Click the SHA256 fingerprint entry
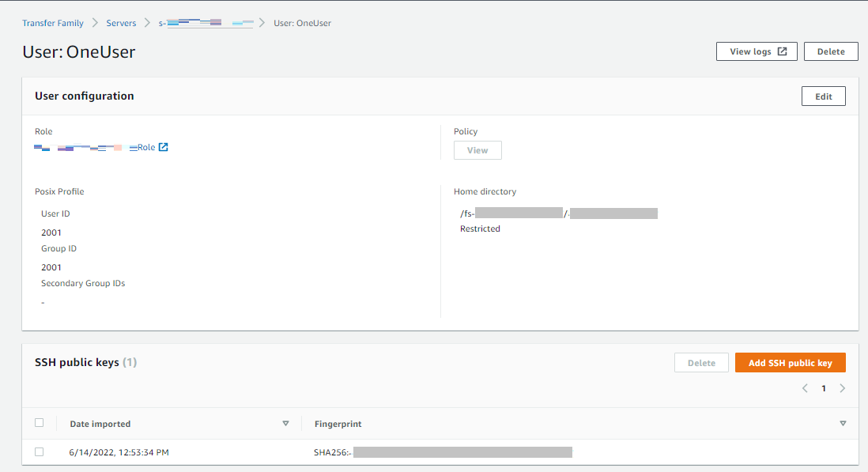Viewport: 868px width, 472px height. click(x=443, y=451)
